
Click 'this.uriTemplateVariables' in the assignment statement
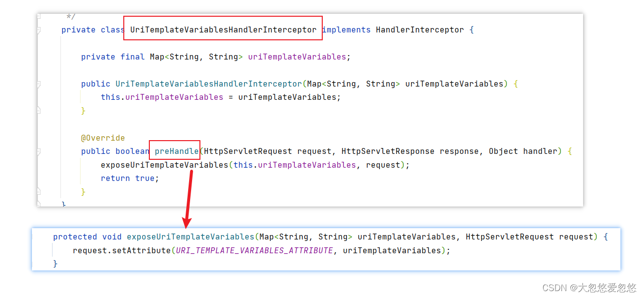pyautogui.click(x=162, y=97)
